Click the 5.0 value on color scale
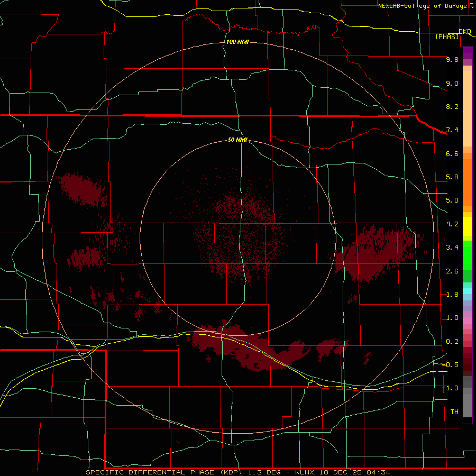Viewport: 476px width, 476px height. point(452,200)
